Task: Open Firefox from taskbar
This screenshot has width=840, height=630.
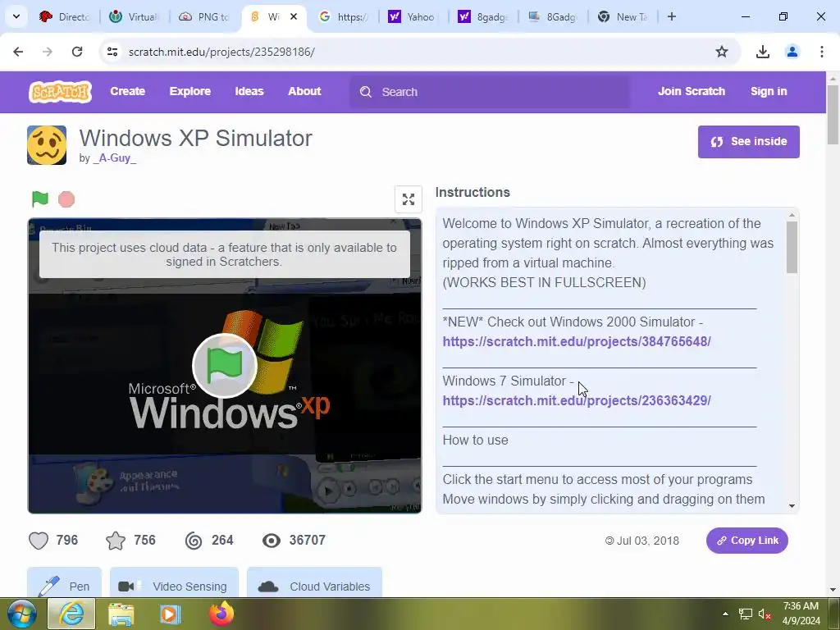Action: pyautogui.click(x=221, y=614)
